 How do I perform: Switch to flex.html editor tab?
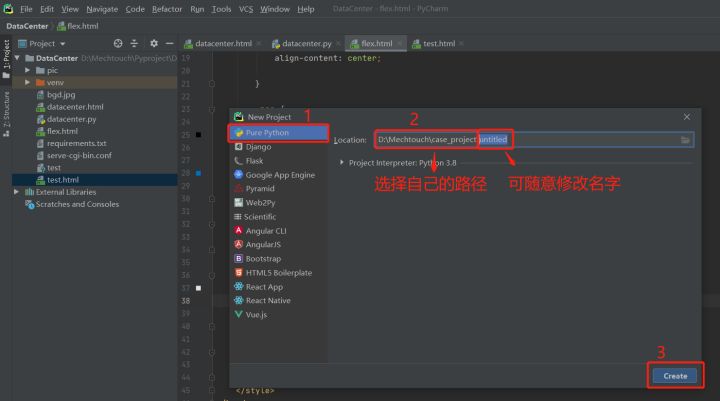pyautogui.click(x=376, y=44)
